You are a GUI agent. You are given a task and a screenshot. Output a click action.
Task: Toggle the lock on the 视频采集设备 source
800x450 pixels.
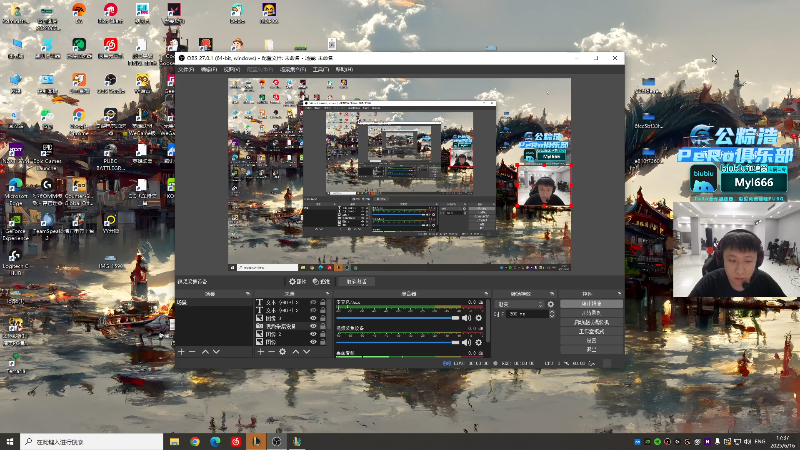click(x=322, y=326)
